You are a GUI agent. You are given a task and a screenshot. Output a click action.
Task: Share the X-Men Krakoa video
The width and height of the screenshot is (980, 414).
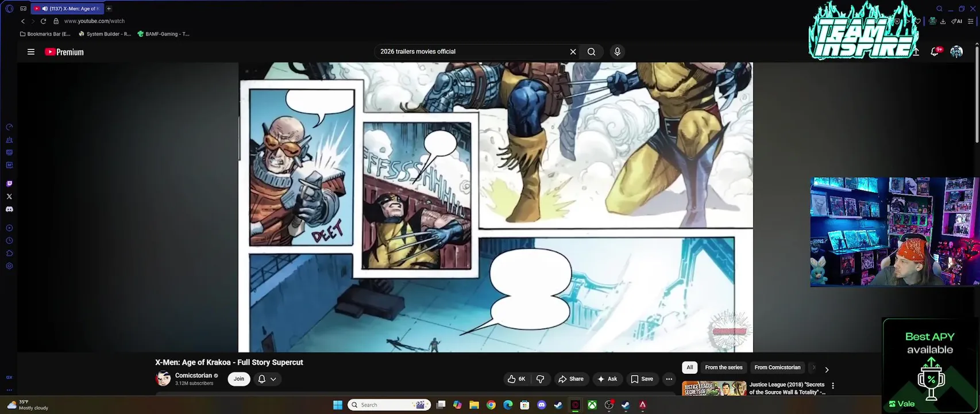coord(570,379)
